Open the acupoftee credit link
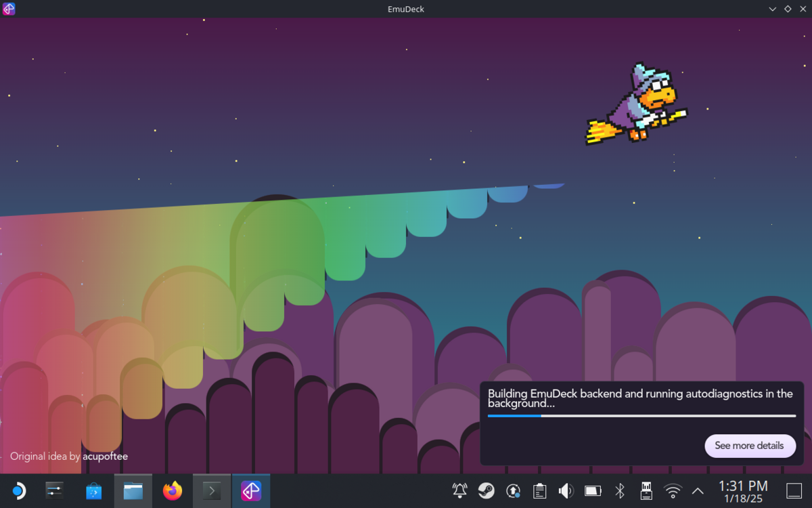This screenshot has width=812, height=508. click(x=105, y=457)
